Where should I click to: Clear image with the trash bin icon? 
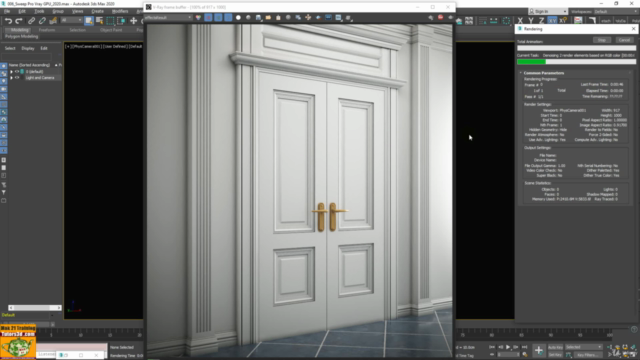278,18
